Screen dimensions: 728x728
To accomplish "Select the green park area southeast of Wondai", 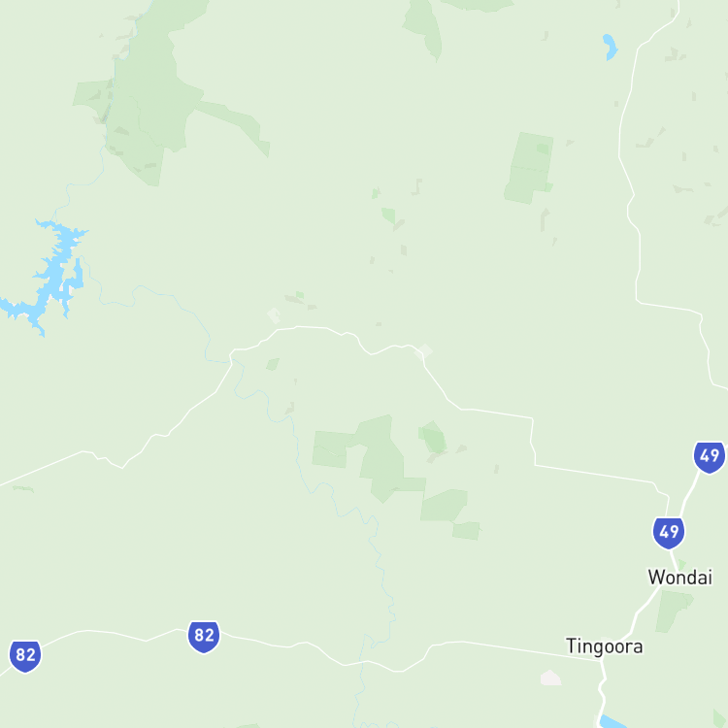I will pos(674,612).
